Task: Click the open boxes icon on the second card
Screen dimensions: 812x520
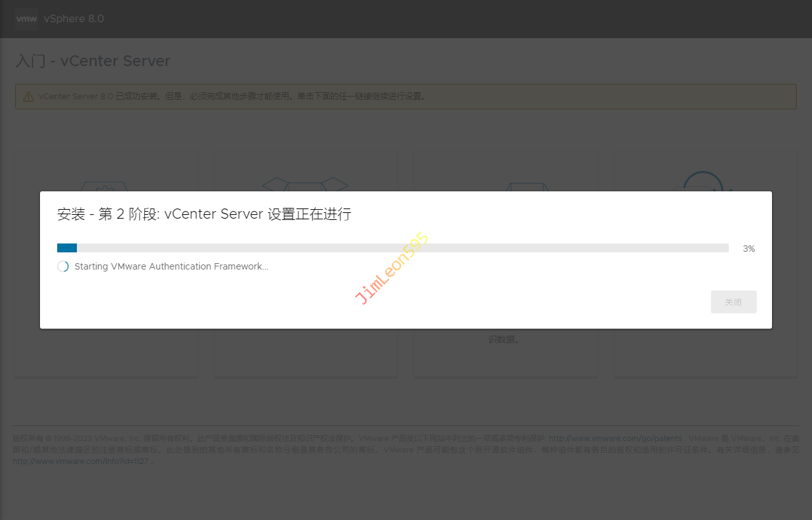Action: [x=306, y=185]
